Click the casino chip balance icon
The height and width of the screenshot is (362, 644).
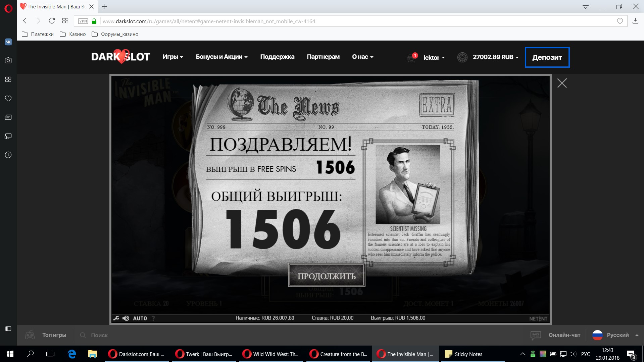click(x=462, y=57)
